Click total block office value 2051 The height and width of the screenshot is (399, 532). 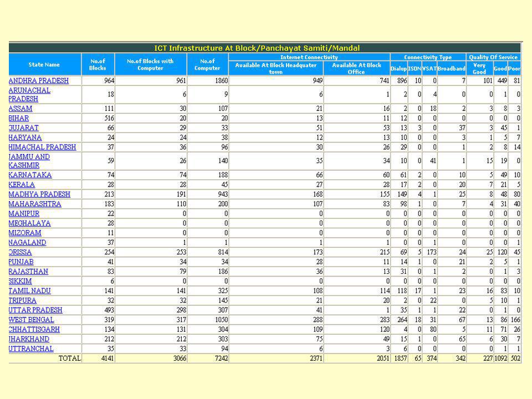[x=383, y=359]
